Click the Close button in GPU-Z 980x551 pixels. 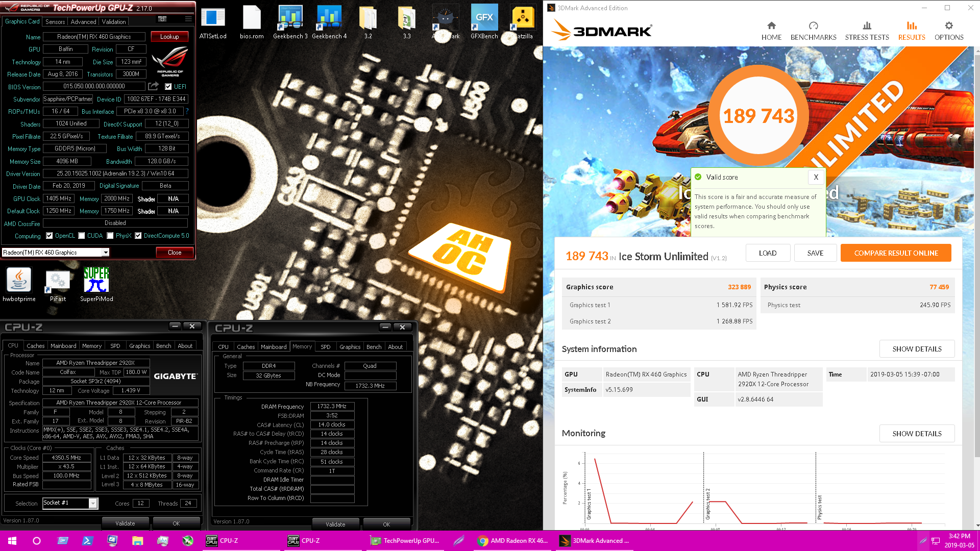pos(175,253)
